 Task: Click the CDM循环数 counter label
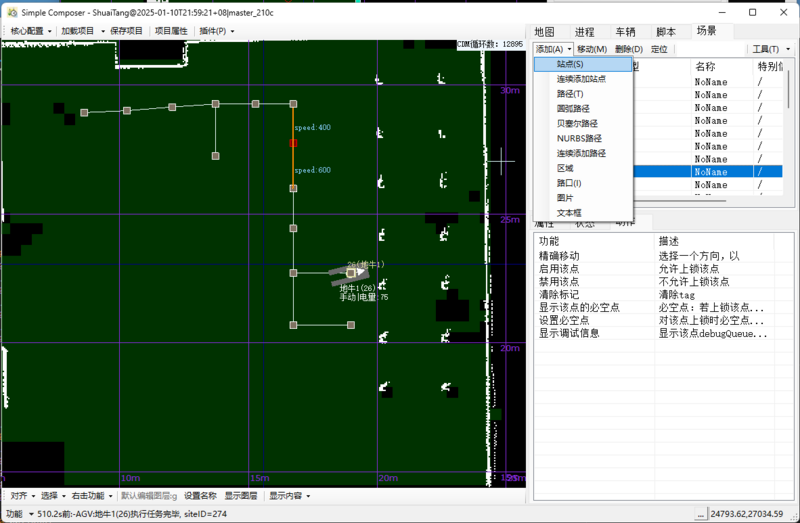tap(490, 44)
